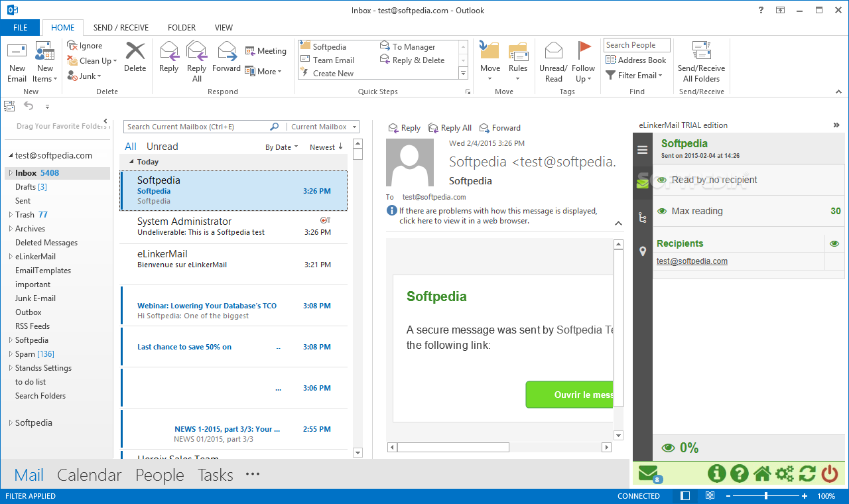Navigate to People
Screen dimensions: 849x504
160,475
